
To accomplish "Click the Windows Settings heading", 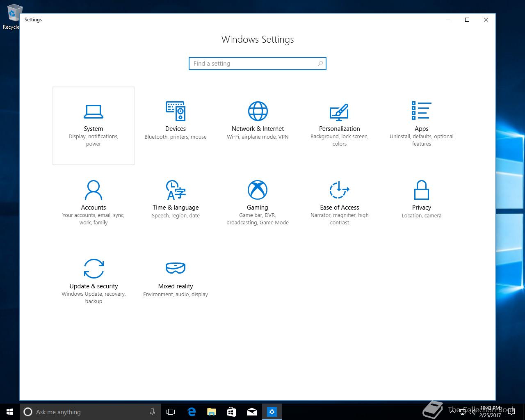I will pyautogui.click(x=258, y=39).
